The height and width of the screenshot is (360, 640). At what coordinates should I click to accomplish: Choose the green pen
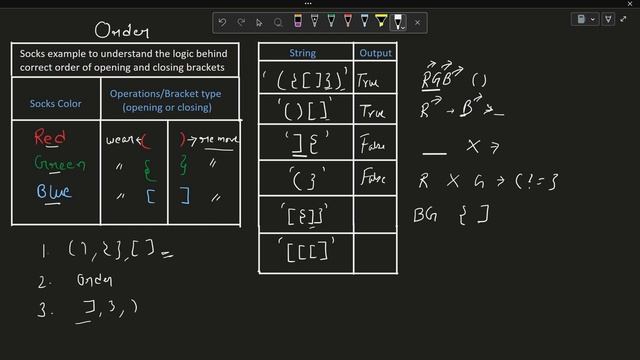331,21
